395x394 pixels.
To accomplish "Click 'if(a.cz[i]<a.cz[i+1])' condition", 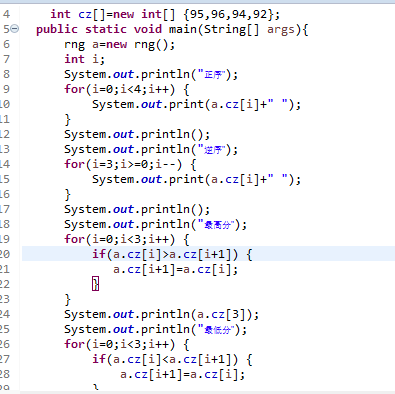I will (165, 359).
